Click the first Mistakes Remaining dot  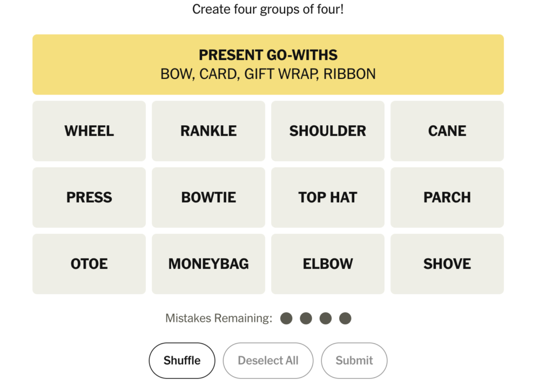click(x=287, y=319)
